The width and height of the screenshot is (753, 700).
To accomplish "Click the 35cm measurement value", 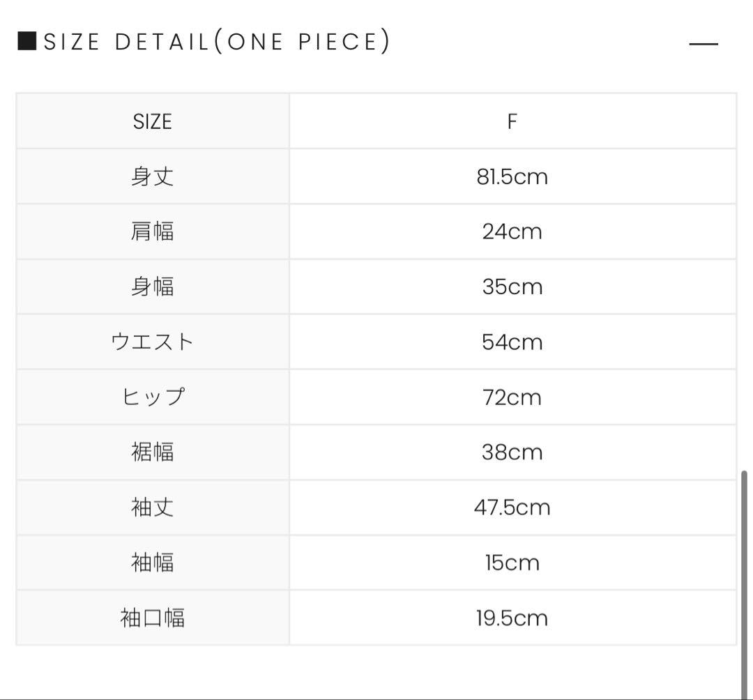I will pos(512,287).
